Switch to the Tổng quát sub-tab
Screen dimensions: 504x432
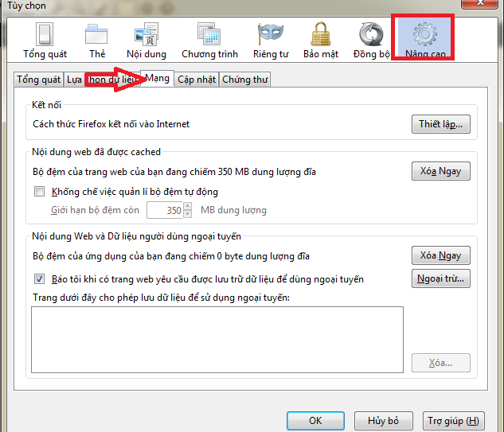(x=39, y=80)
